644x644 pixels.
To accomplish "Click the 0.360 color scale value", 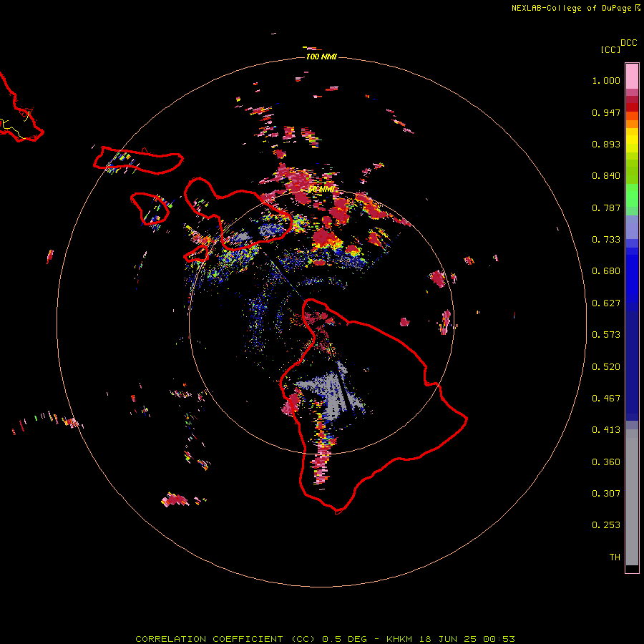I will click(606, 462).
